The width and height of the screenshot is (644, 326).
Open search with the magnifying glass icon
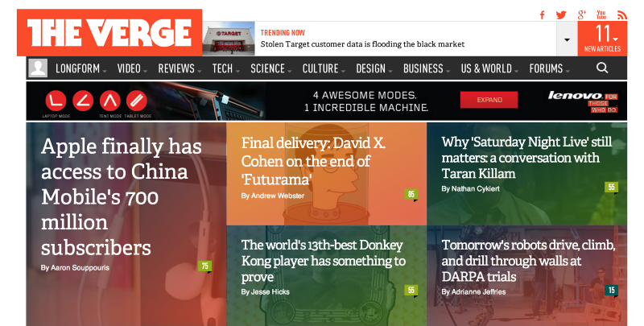(602, 68)
